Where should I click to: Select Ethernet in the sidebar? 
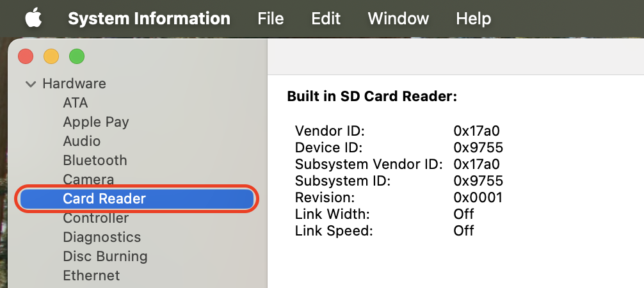(x=92, y=275)
